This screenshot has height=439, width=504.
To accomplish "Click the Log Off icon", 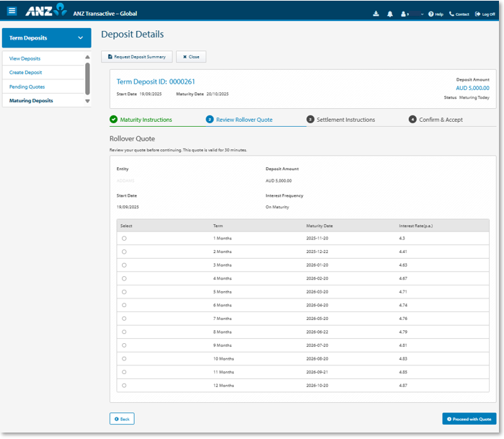I will pyautogui.click(x=477, y=14).
